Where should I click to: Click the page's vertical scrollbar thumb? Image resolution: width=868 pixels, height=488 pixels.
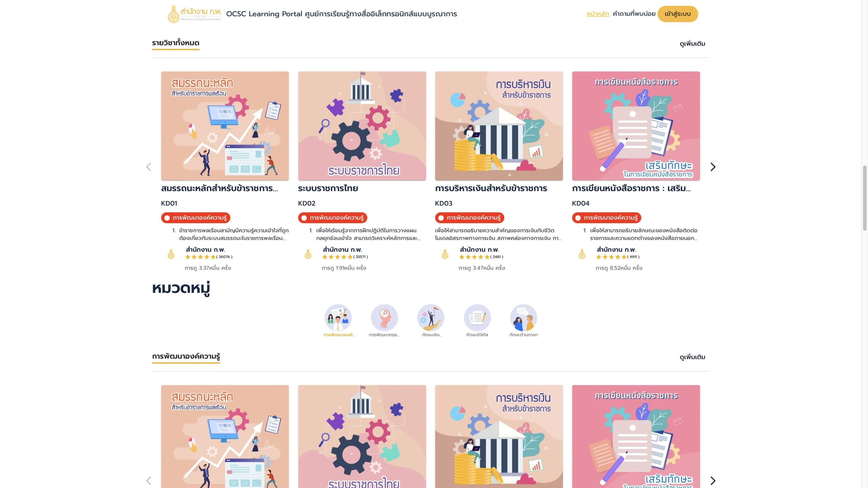click(865, 198)
